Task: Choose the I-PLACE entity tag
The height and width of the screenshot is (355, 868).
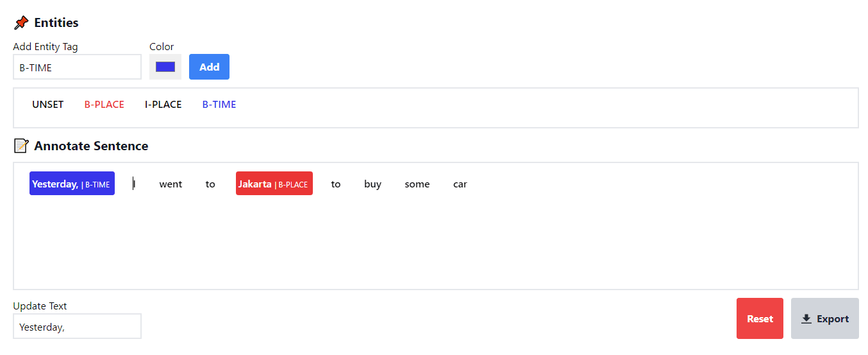Action: pyautogui.click(x=163, y=105)
